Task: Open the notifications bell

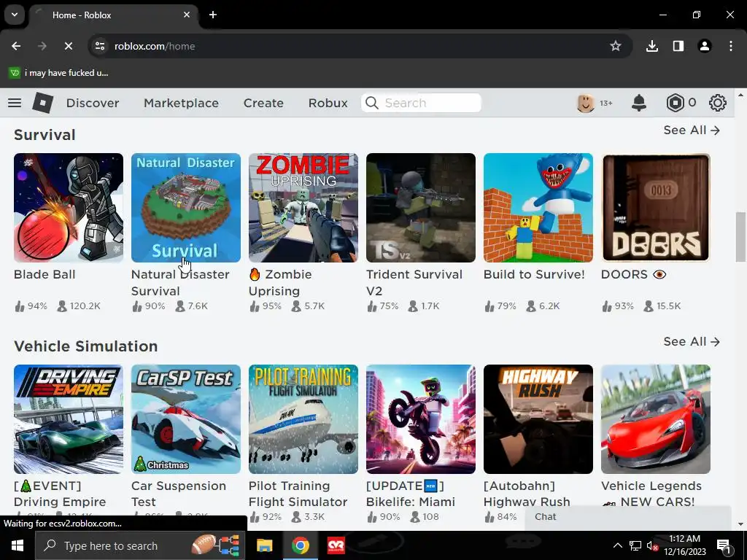Action: 639,103
